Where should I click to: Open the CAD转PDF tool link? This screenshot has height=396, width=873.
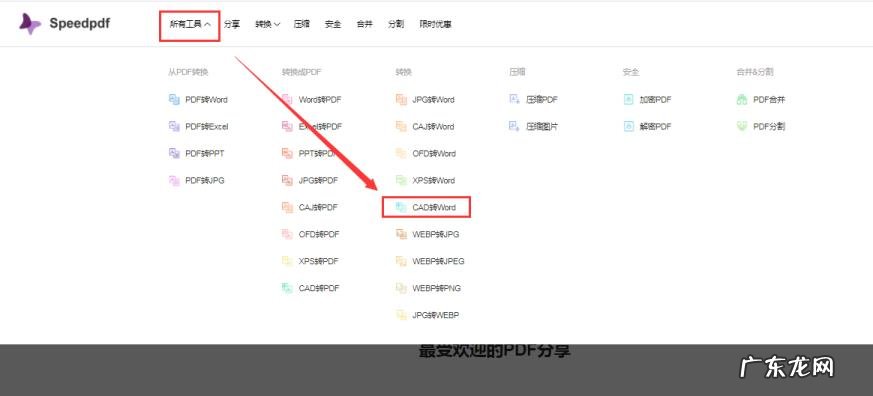319,288
